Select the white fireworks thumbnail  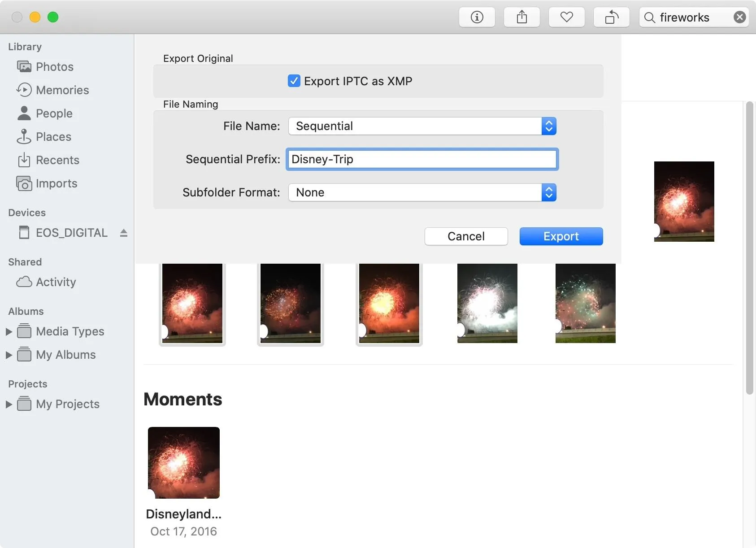tap(487, 304)
